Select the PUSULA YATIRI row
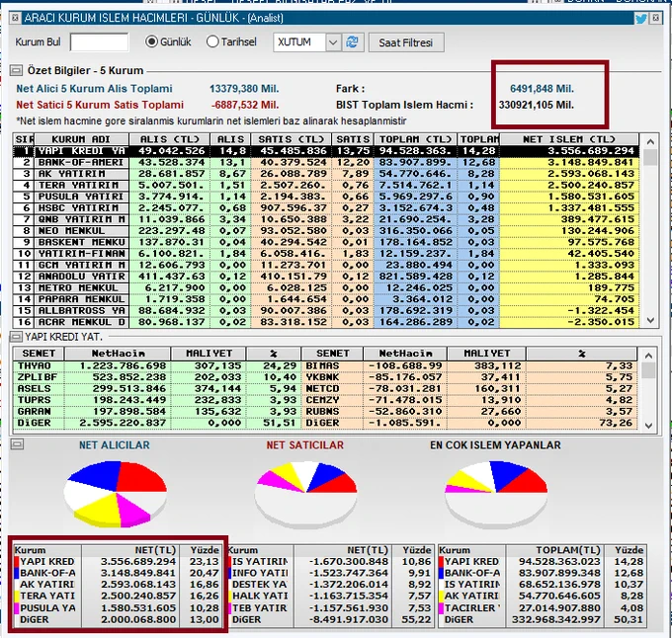Screen dimensions: 672x638 [x=326, y=197]
